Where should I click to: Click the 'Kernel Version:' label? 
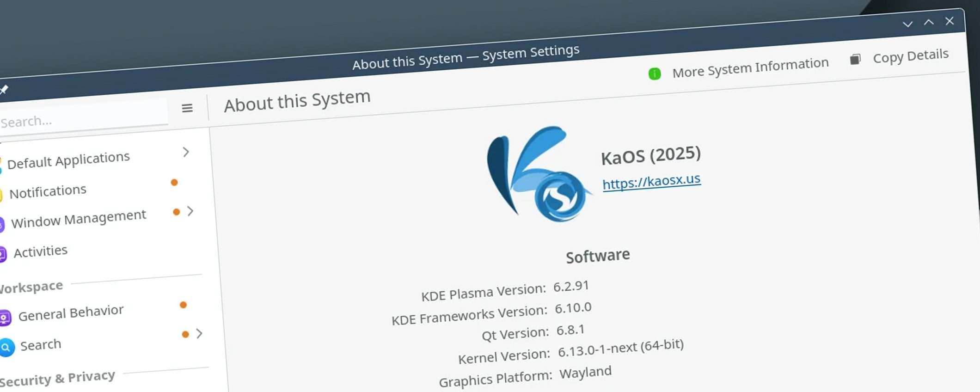[x=504, y=356]
